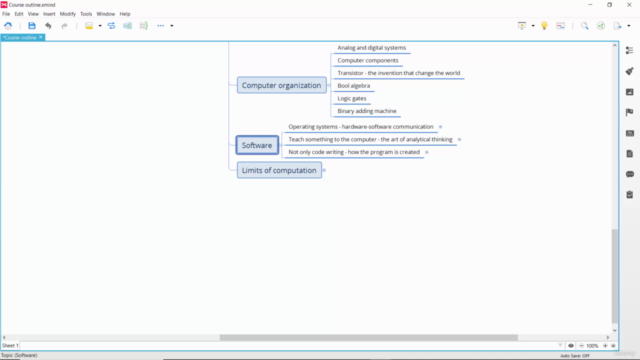
Task: Zoom in with the plus button
Action: [605, 346]
